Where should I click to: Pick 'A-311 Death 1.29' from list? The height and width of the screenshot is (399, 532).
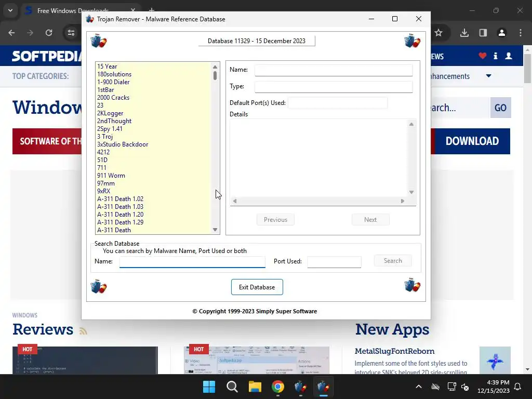[x=121, y=222]
